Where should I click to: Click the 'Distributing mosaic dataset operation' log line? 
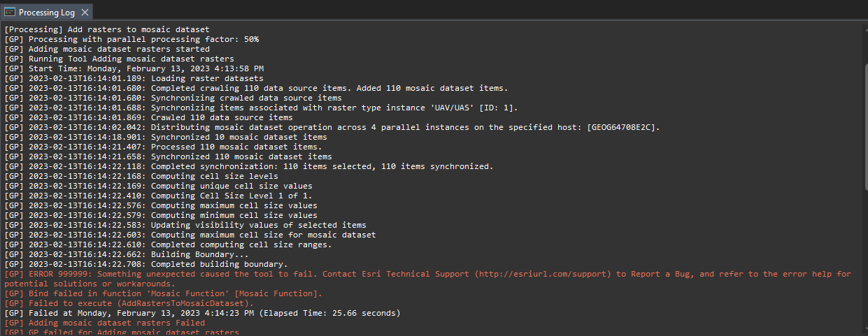[x=332, y=127]
